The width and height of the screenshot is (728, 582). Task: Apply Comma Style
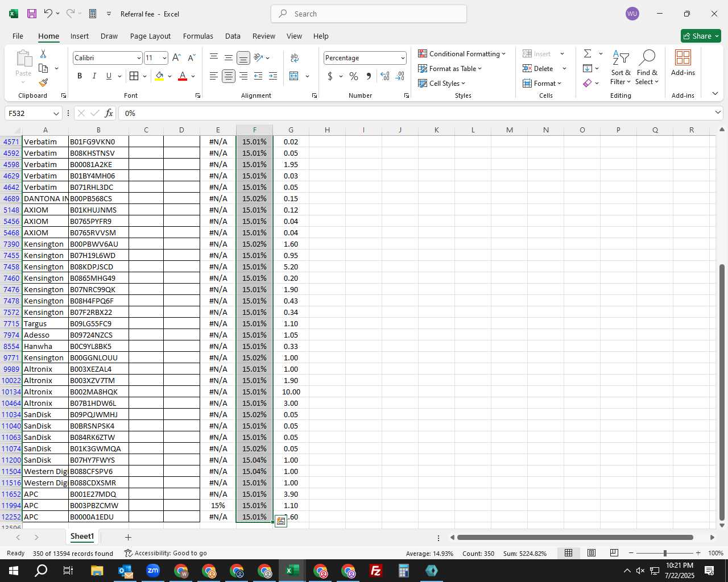369,76
